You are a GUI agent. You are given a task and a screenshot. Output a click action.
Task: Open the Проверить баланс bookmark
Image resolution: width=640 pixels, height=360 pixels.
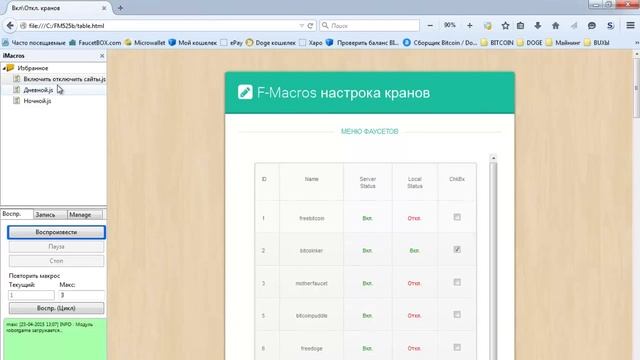point(362,42)
